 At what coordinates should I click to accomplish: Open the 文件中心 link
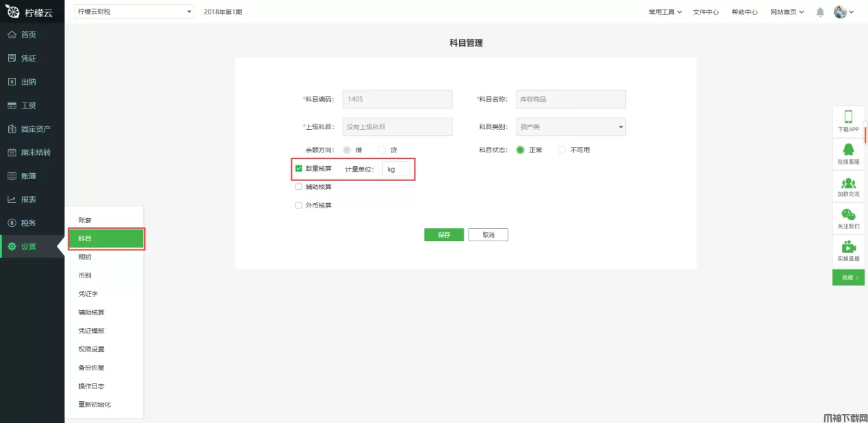coord(706,12)
